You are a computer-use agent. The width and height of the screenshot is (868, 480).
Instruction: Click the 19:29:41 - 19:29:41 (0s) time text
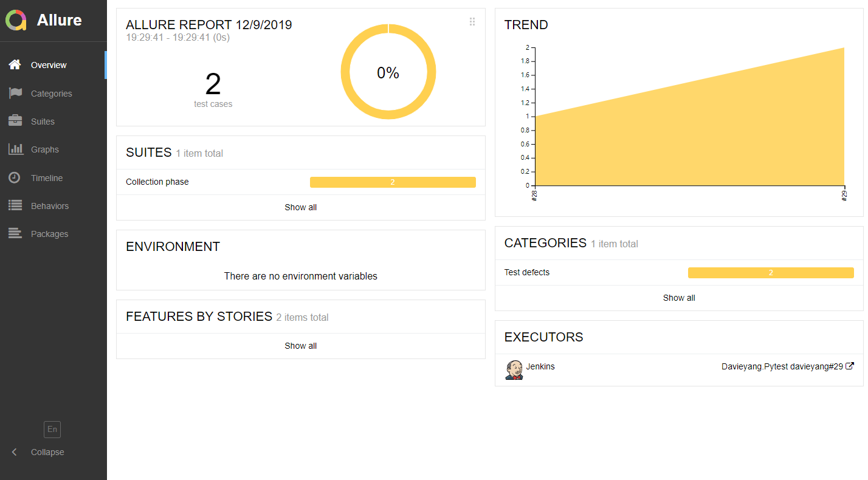click(178, 38)
